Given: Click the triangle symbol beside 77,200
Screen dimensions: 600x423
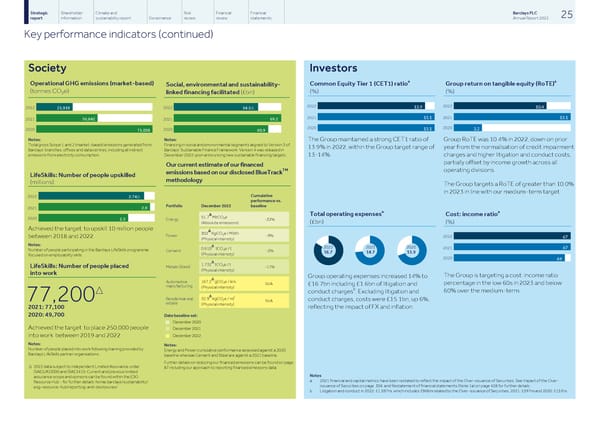Looking at the screenshot, I should coord(99,289).
